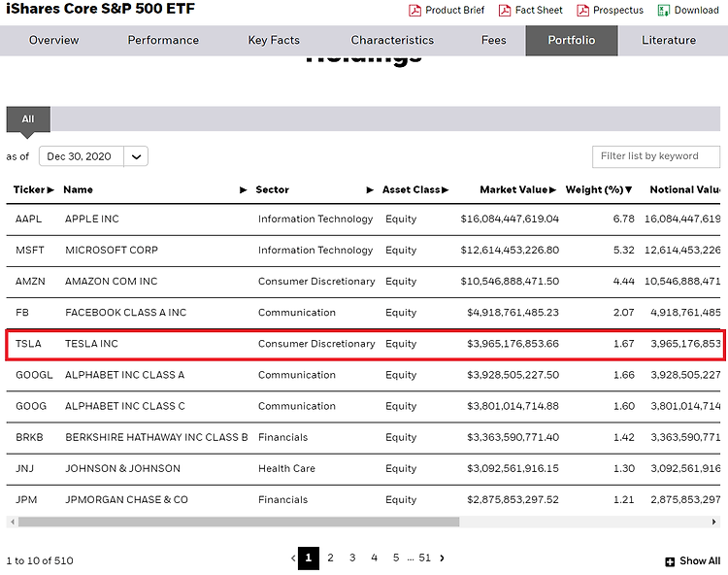Click the AMAZON COM INC name cell

point(111,282)
